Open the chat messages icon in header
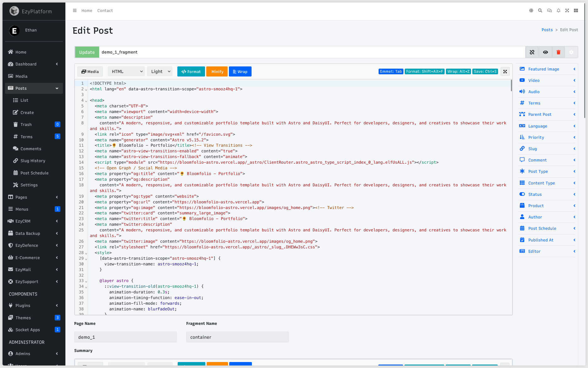This screenshot has width=588, height=368. tap(549, 11)
